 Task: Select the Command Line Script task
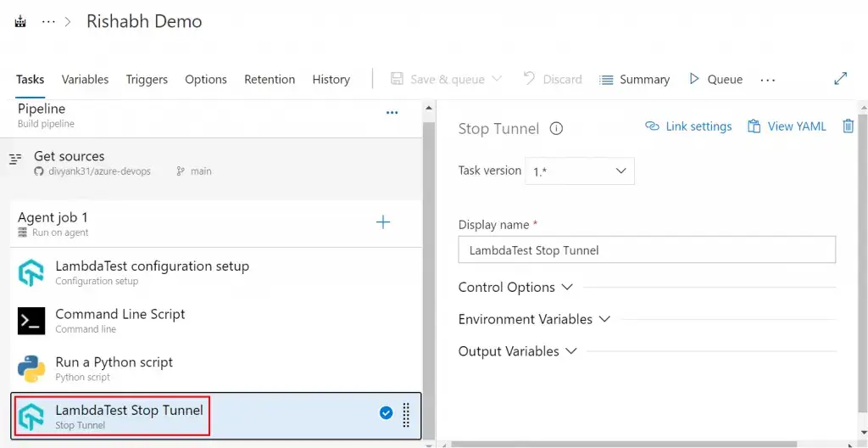click(216, 321)
